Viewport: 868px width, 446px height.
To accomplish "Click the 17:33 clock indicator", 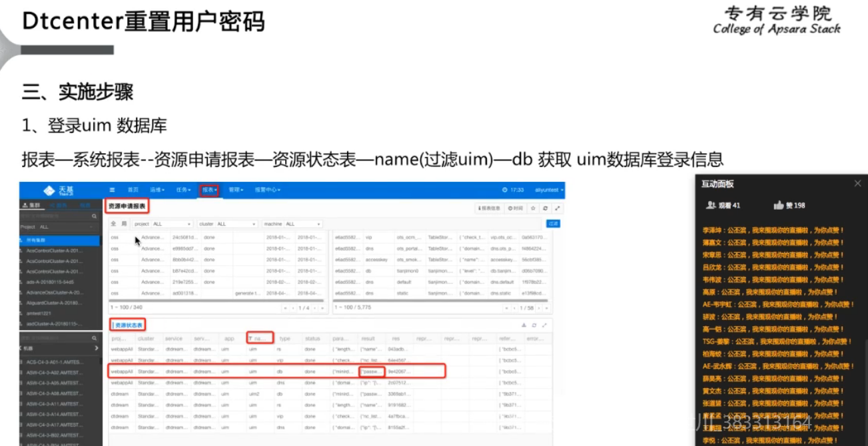I will click(x=512, y=190).
